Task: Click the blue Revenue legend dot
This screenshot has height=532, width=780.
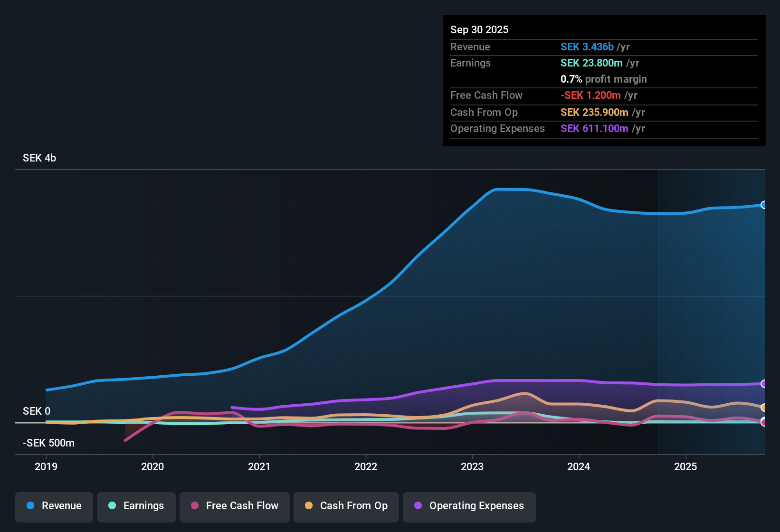Action: click(30, 506)
